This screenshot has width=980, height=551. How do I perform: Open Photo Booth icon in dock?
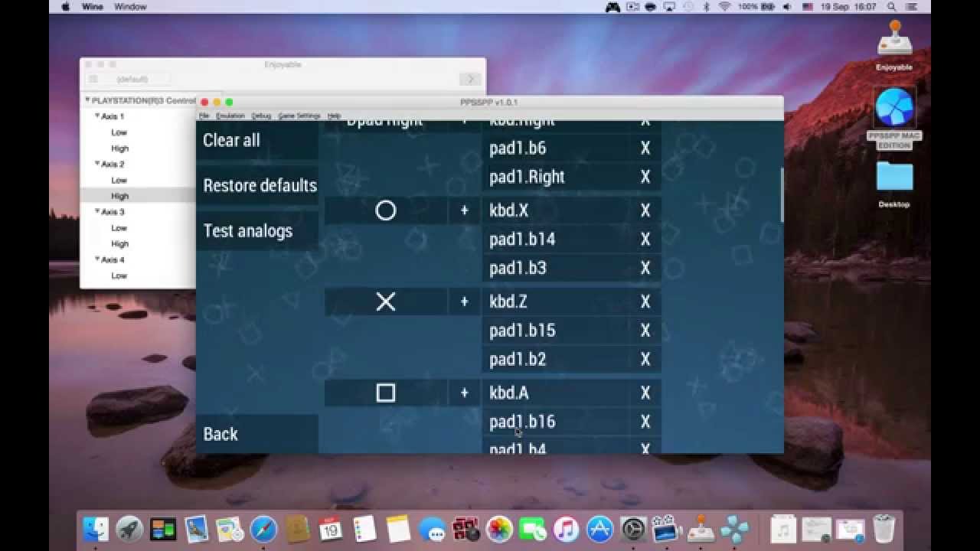(x=465, y=529)
